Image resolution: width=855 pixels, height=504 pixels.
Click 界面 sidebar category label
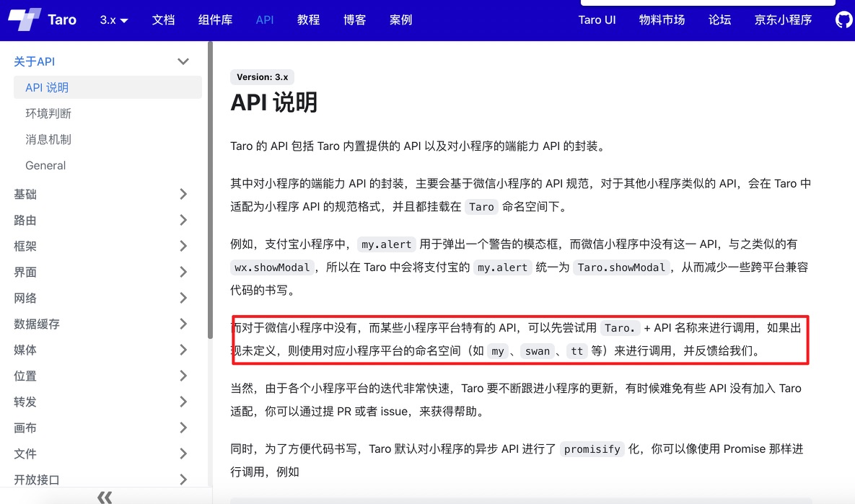click(25, 272)
